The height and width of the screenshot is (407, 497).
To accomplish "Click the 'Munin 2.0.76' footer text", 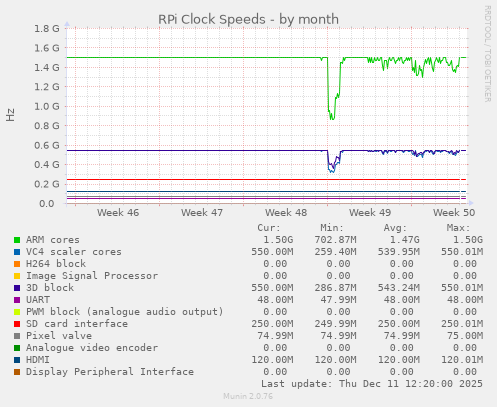I will tap(248, 396).
